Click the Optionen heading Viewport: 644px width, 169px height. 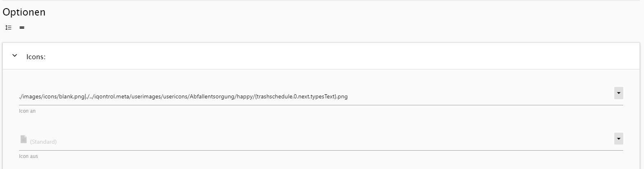click(24, 12)
